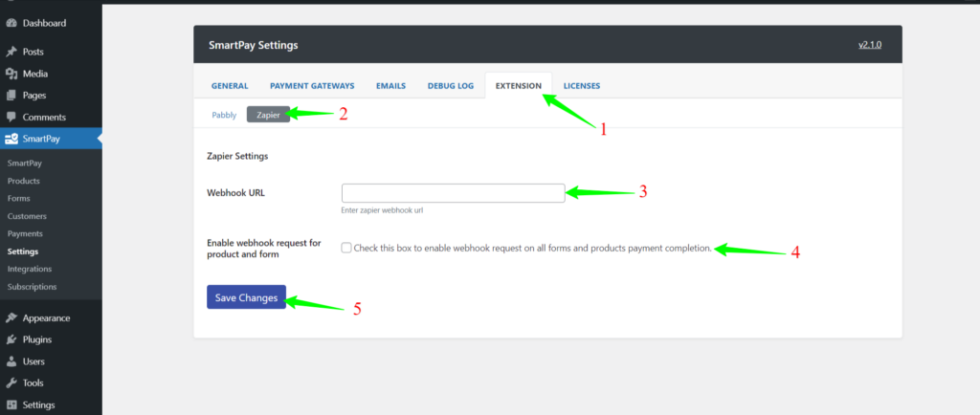Open Customers submenu item
Viewport: 980px width, 415px height.
27,216
